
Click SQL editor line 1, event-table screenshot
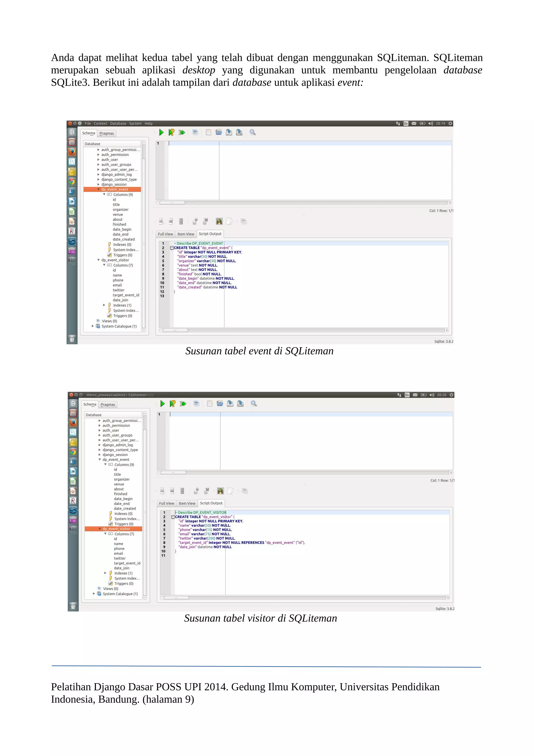click(310, 143)
